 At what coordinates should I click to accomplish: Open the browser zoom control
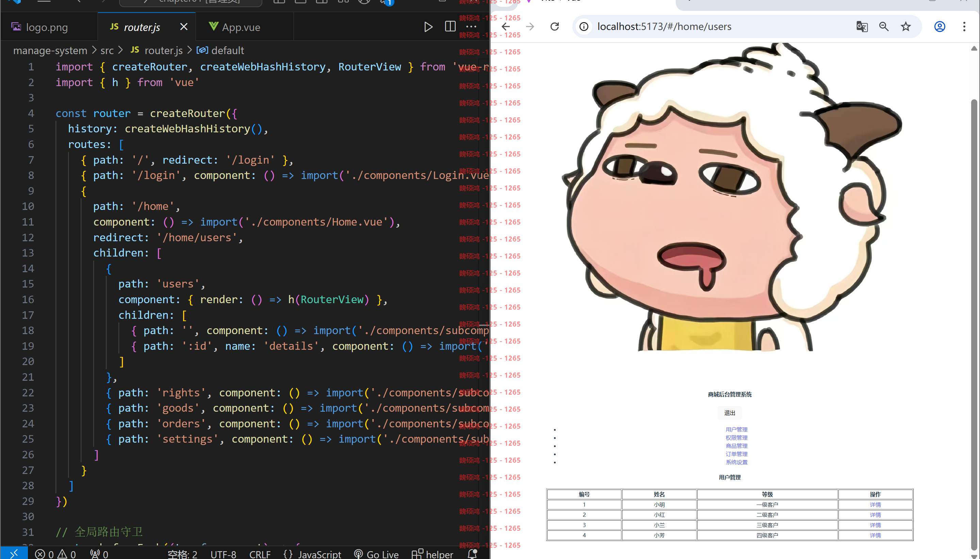[x=884, y=27]
